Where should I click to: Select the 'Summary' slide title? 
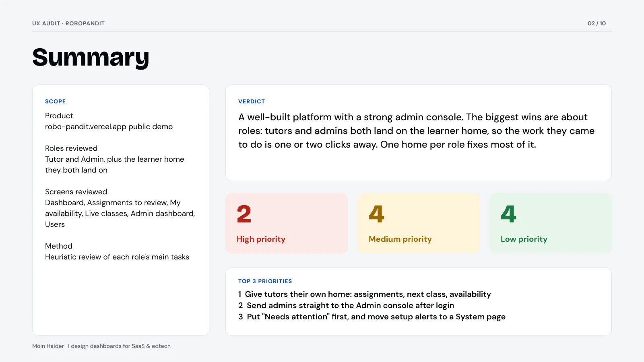[x=91, y=58]
